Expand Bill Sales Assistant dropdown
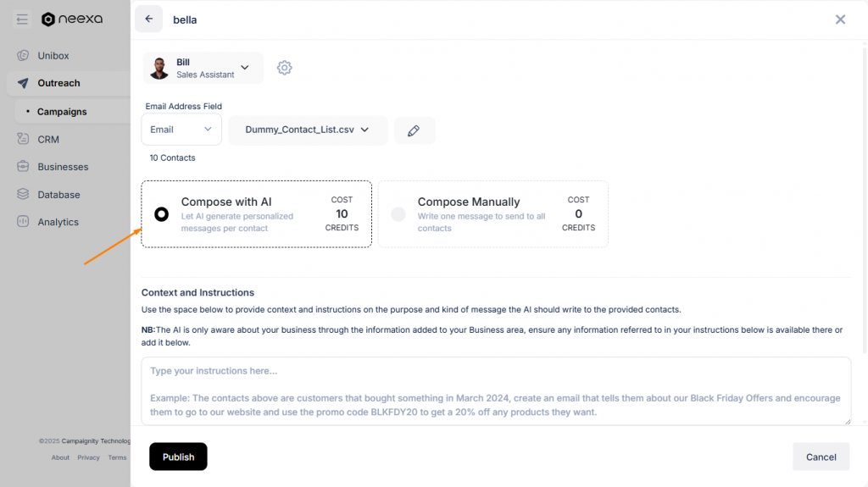The width and height of the screenshot is (868, 487). 245,68
